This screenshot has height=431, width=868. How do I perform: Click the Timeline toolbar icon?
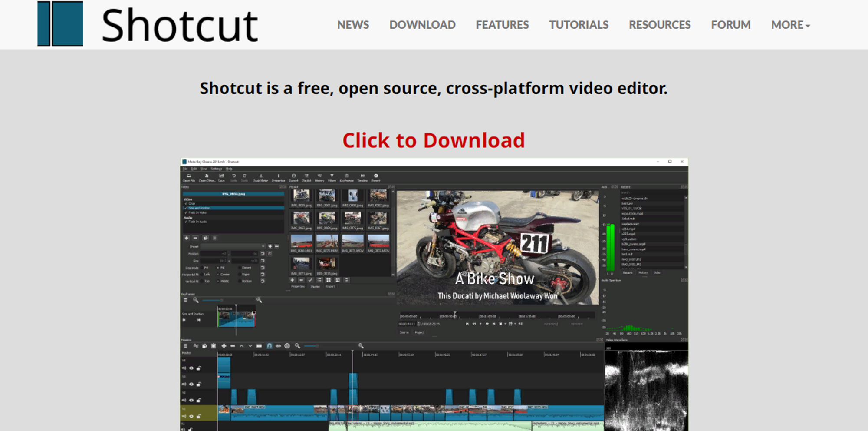362,178
